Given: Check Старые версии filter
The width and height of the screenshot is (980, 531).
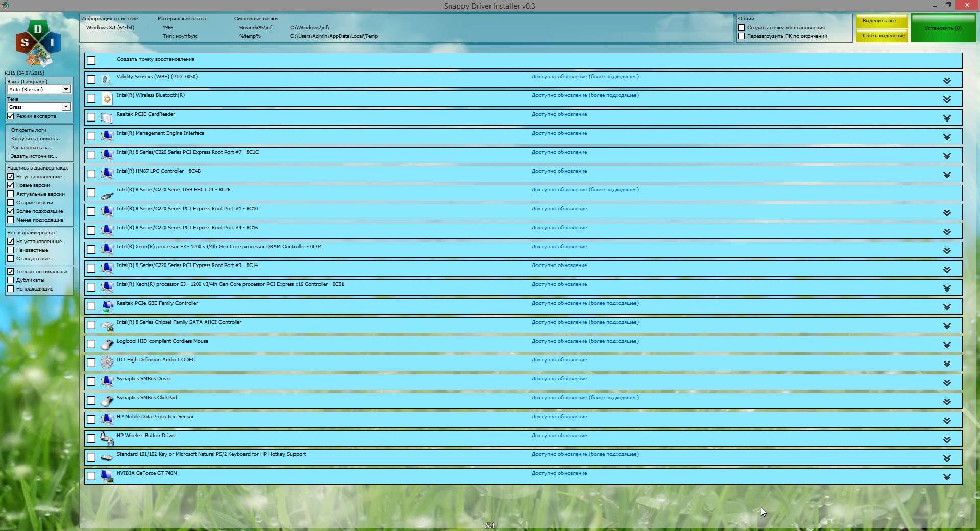Looking at the screenshot, I should pos(10,203).
